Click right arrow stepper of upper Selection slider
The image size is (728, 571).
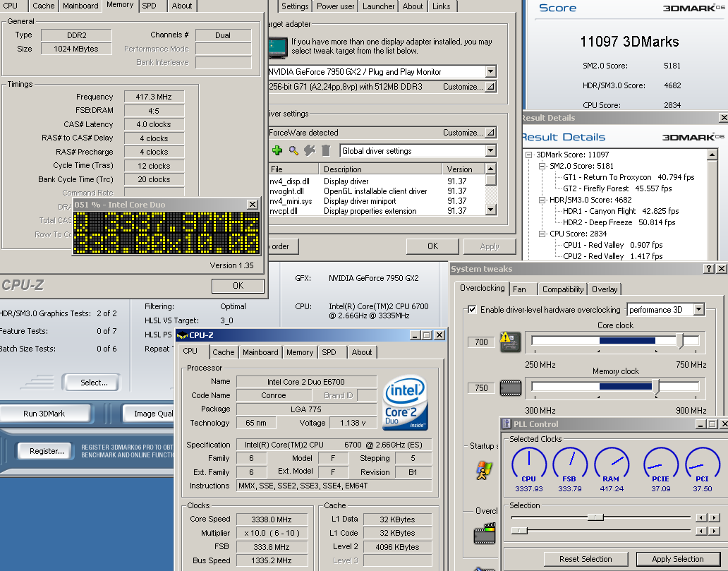coord(715,517)
